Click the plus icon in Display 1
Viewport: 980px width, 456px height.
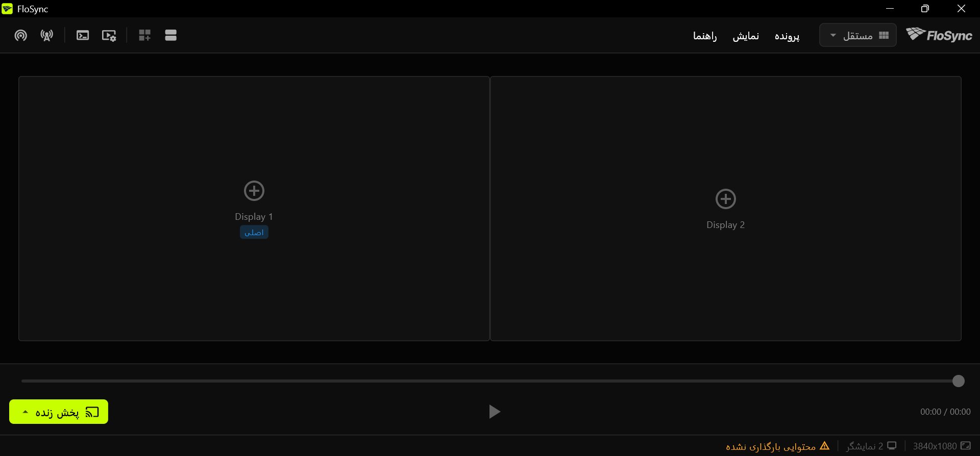(x=254, y=191)
